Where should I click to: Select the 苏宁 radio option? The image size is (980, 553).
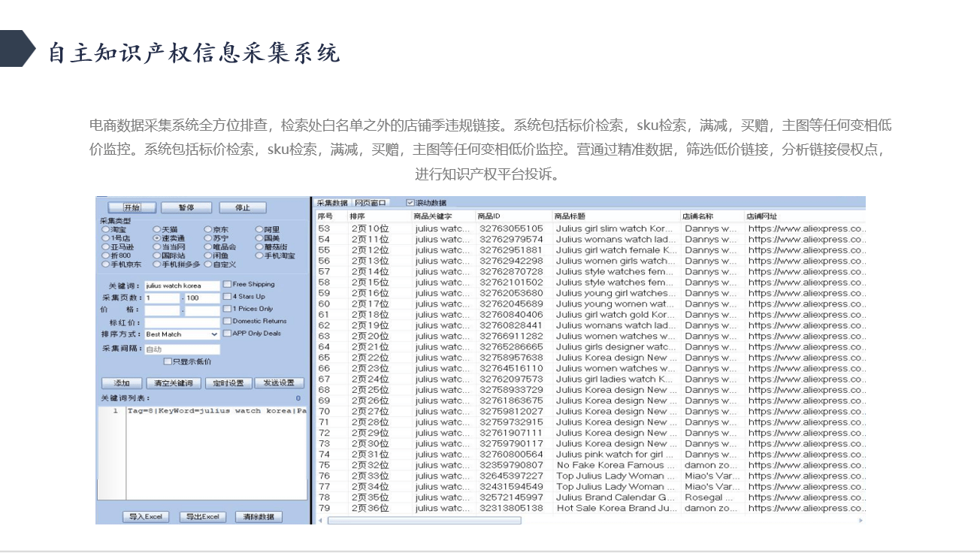point(207,238)
